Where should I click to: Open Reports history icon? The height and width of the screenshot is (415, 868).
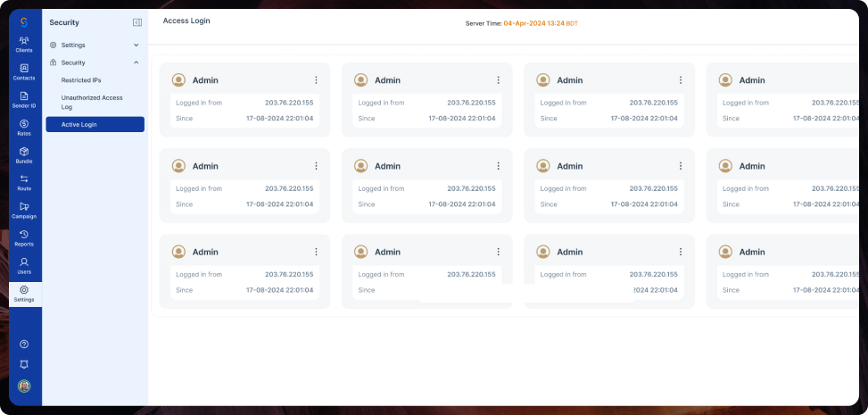[x=24, y=234]
